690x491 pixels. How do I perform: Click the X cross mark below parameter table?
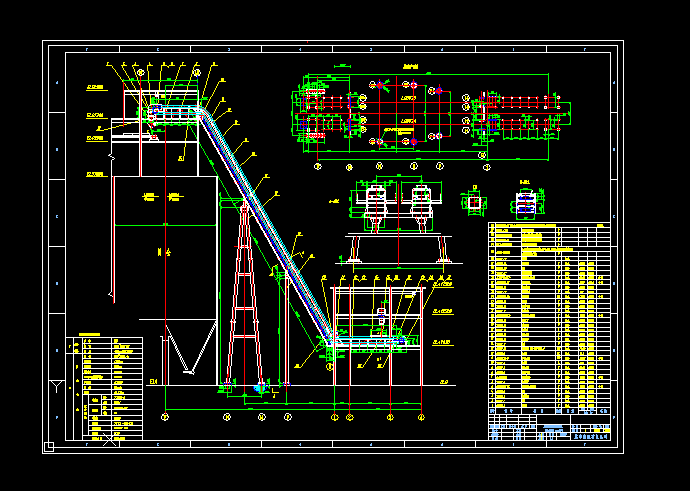coord(110,439)
